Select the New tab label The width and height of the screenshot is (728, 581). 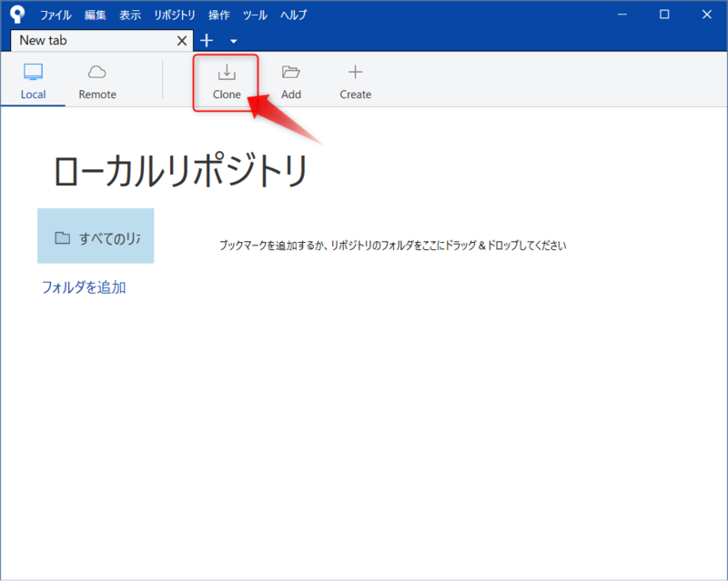tap(43, 40)
